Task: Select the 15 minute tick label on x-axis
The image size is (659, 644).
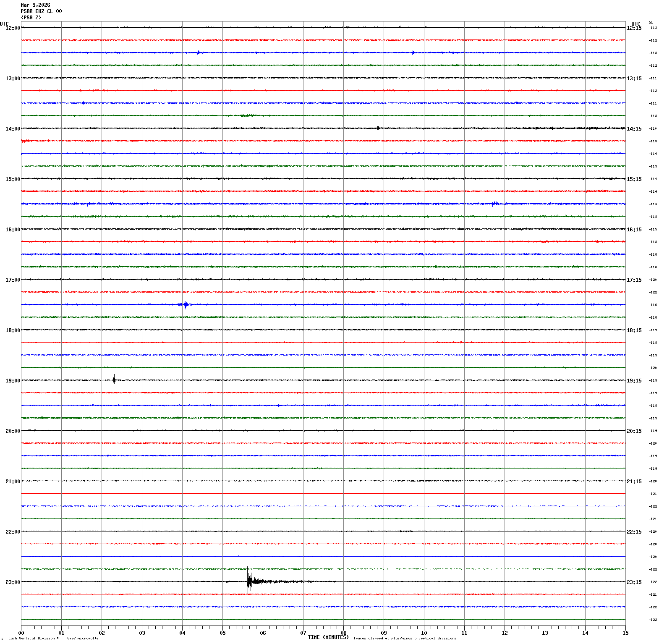Action: pos(625,633)
